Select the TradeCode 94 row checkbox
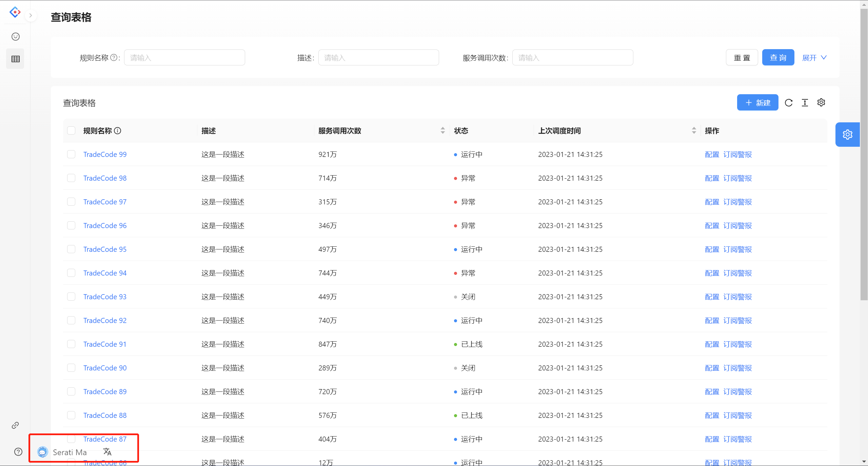 point(71,273)
